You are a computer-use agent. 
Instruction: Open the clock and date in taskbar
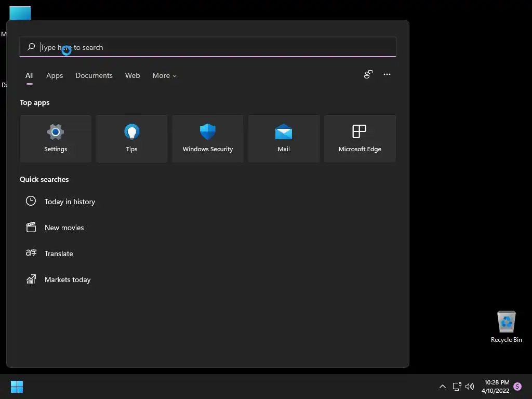pos(495,387)
